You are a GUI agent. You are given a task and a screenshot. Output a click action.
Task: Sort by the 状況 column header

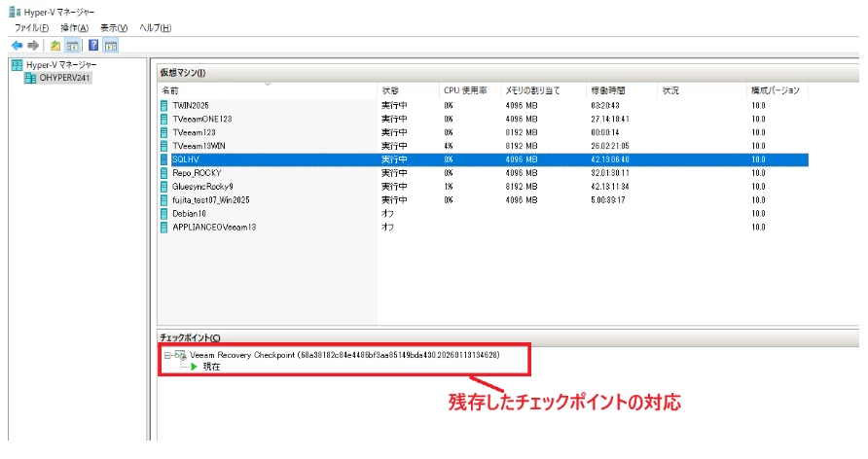click(702, 90)
